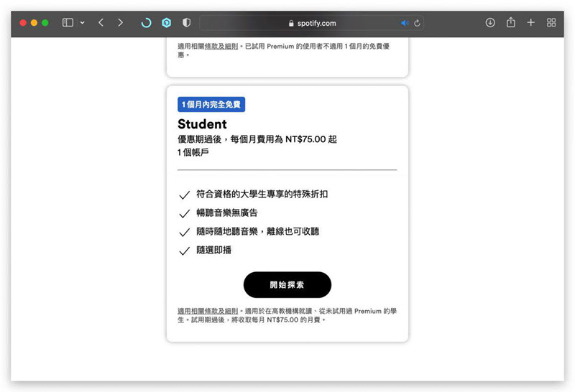This screenshot has width=575, height=392.
Task: Go back with the left arrow
Action: 101,23
